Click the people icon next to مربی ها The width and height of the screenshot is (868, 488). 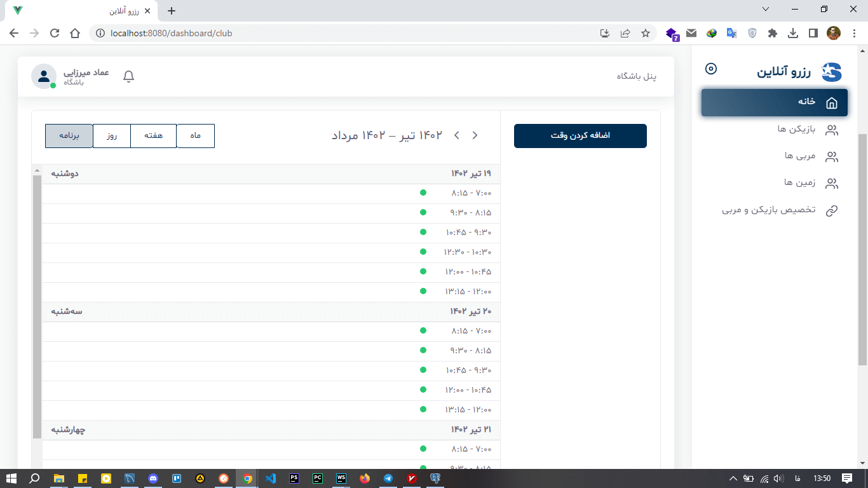pos(831,157)
